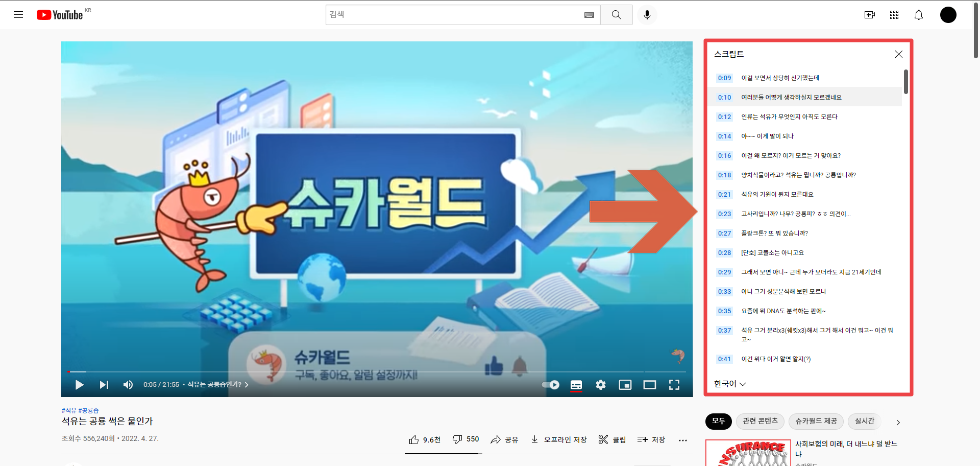
Task: Switch to miniplayer
Action: pos(625,385)
